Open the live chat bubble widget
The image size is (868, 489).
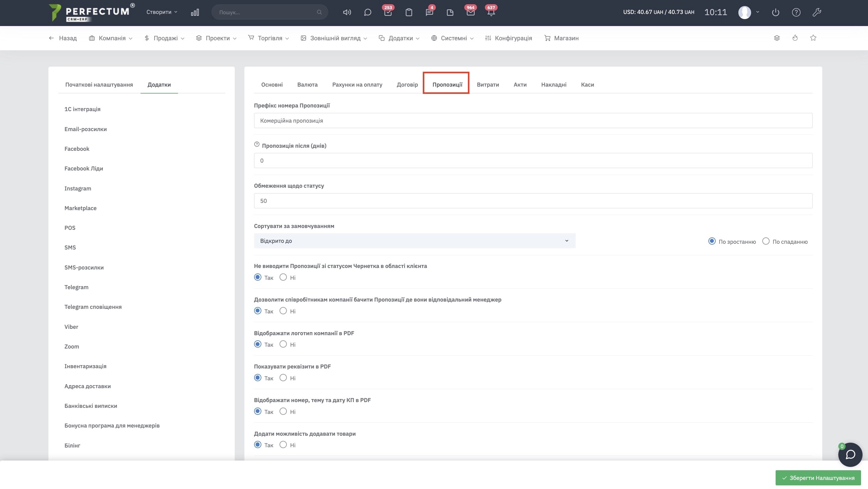click(850, 455)
